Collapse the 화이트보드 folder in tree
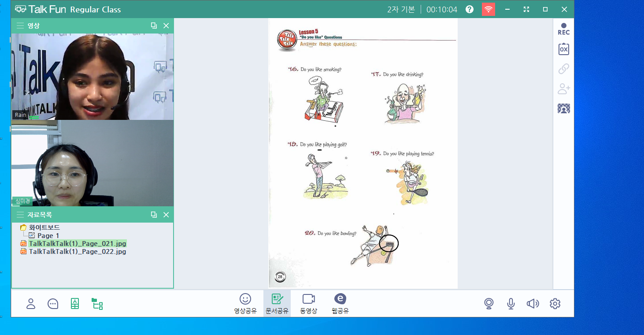Viewport: 644px width, 335px height. (x=23, y=228)
